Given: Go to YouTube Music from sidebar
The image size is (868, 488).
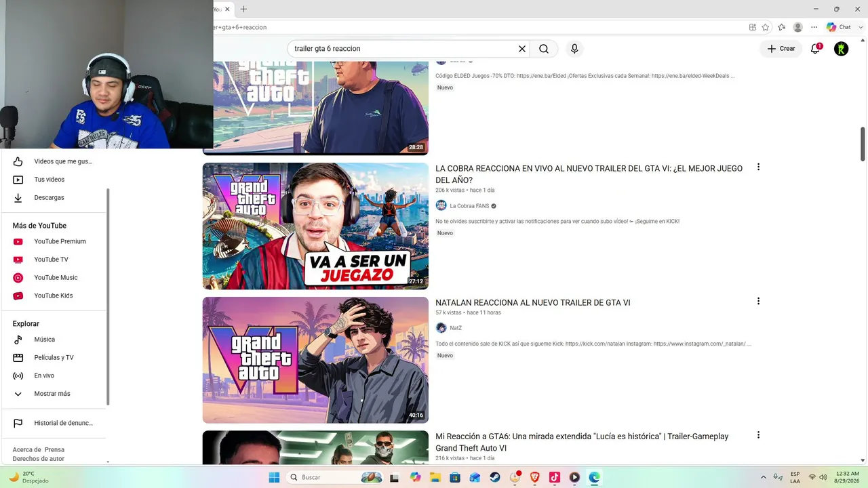Looking at the screenshot, I should pyautogui.click(x=54, y=277).
